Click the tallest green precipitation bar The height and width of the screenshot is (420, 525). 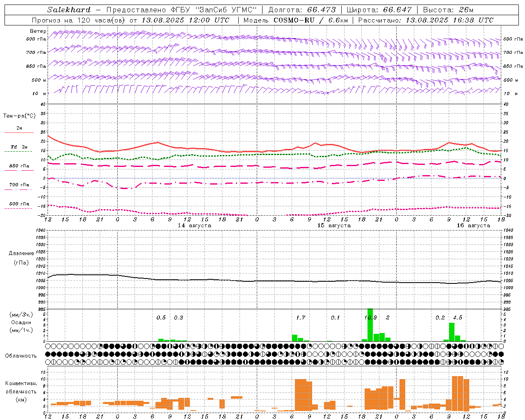(x=370, y=325)
